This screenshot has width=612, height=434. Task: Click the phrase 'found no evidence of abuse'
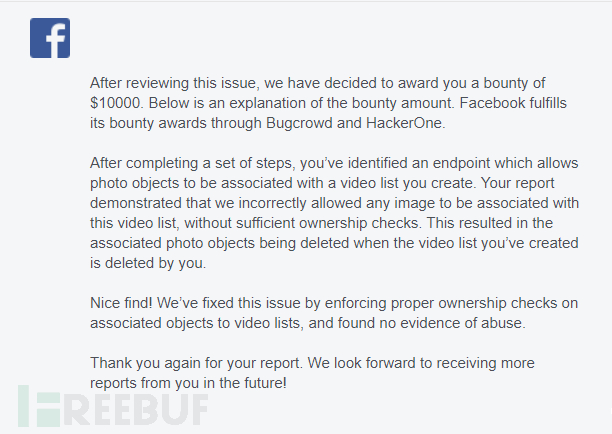pos(431,323)
